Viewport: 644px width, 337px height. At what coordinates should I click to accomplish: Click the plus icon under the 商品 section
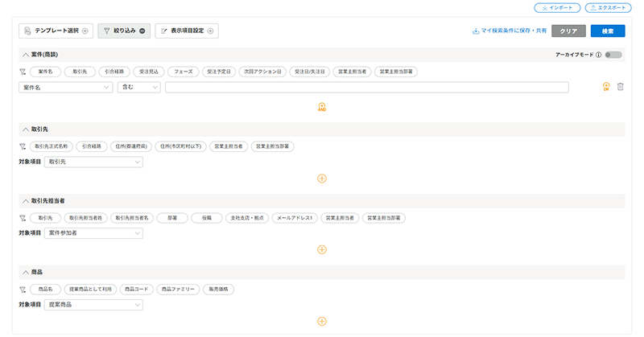tap(322, 322)
